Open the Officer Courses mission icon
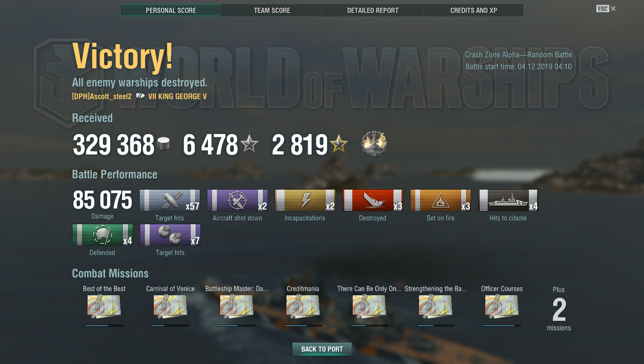 (x=502, y=307)
